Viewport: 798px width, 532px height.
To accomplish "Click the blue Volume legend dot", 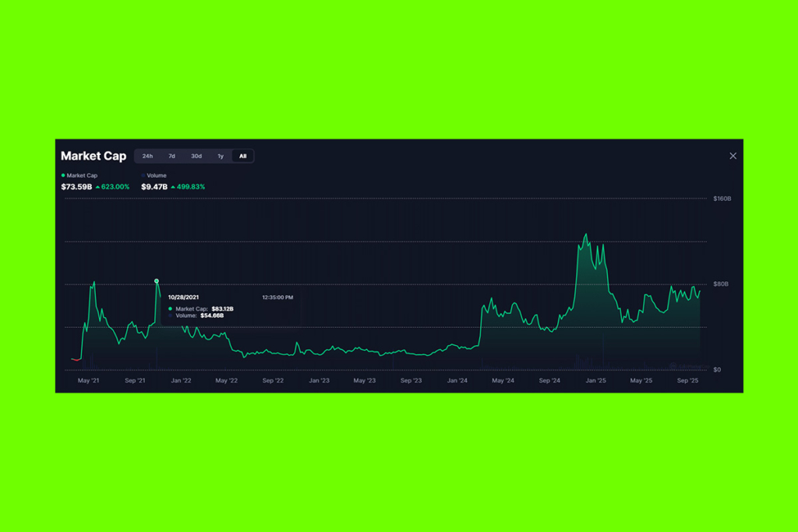I will pos(143,175).
